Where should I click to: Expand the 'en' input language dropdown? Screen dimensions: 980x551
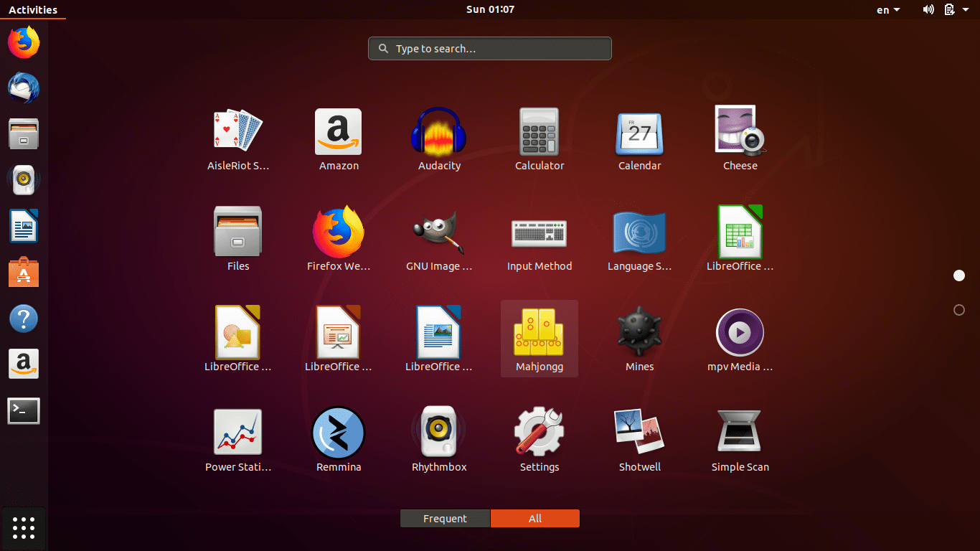(888, 10)
